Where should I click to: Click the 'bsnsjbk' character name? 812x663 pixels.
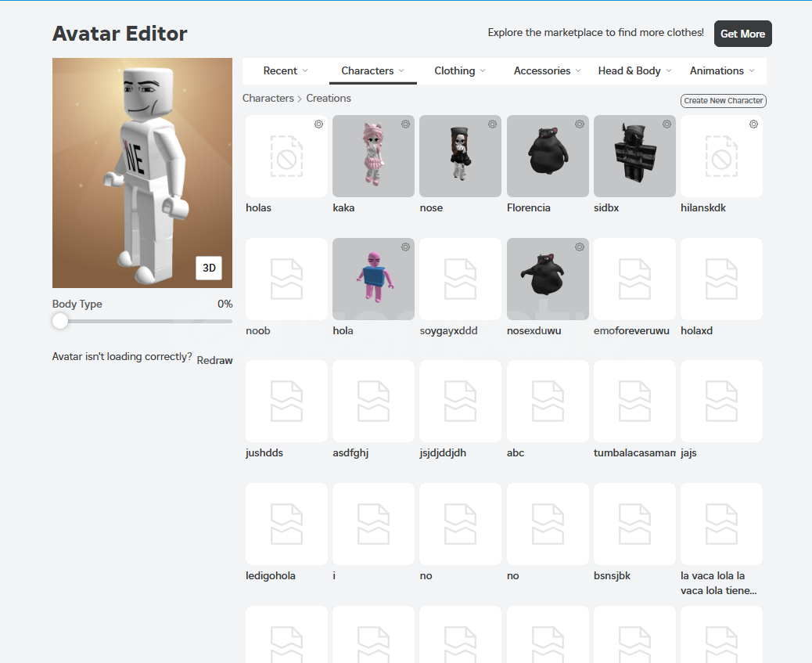tap(612, 576)
